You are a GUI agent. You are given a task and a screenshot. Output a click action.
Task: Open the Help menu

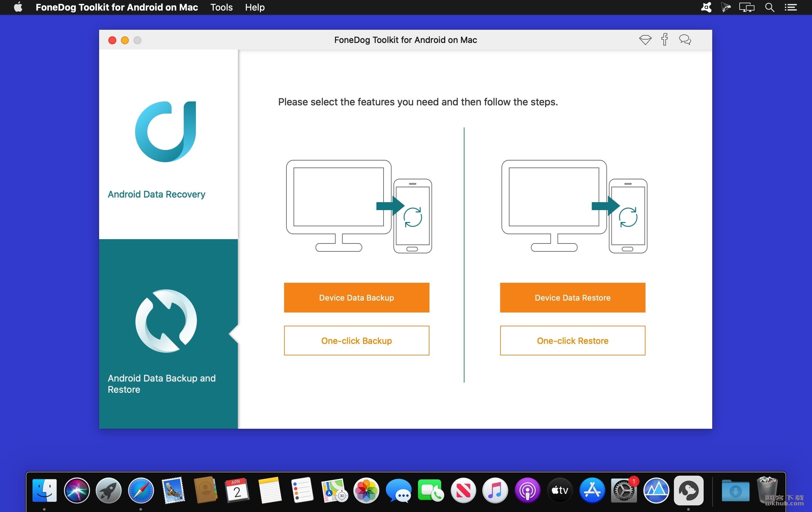pyautogui.click(x=255, y=7)
